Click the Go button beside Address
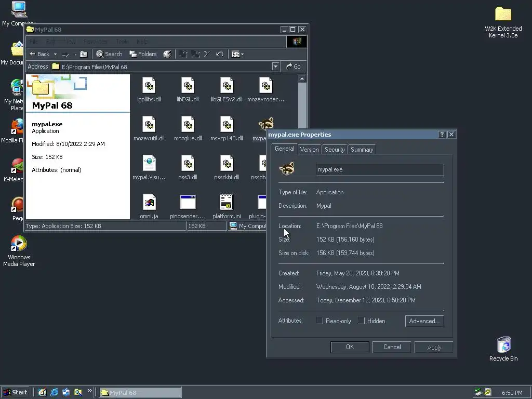 294,66
